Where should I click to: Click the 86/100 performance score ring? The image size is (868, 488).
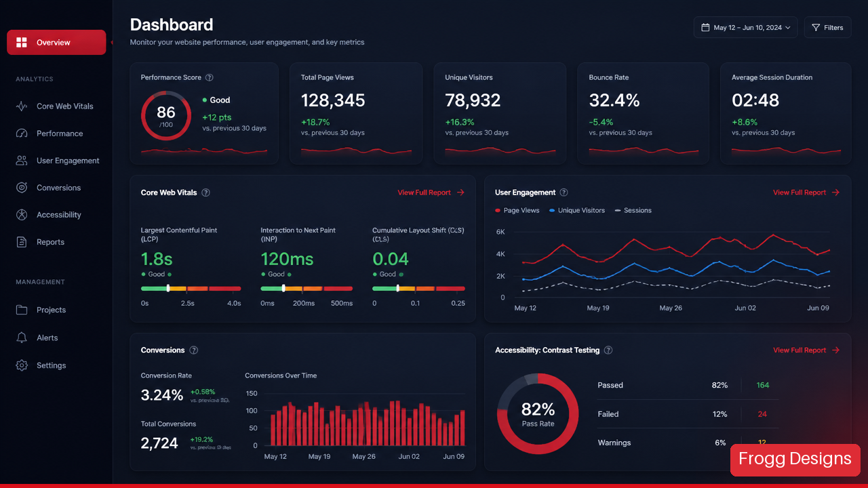[x=166, y=116]
